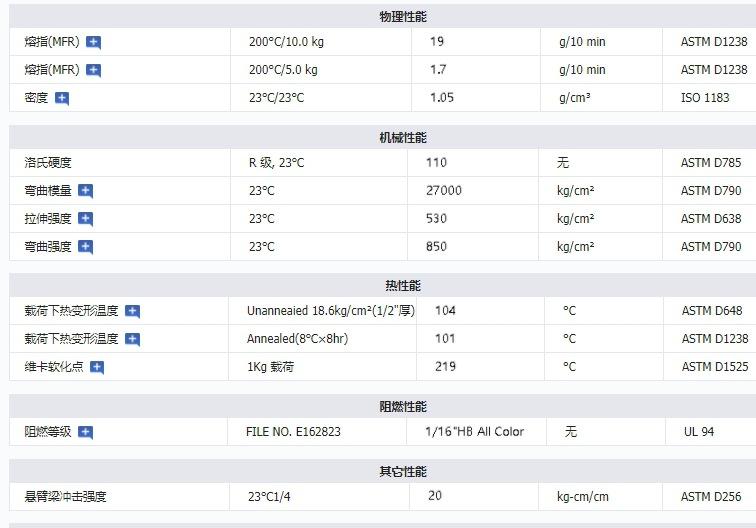Click the 悬臂梁冲击强度 property name

(x=66, y=496)
